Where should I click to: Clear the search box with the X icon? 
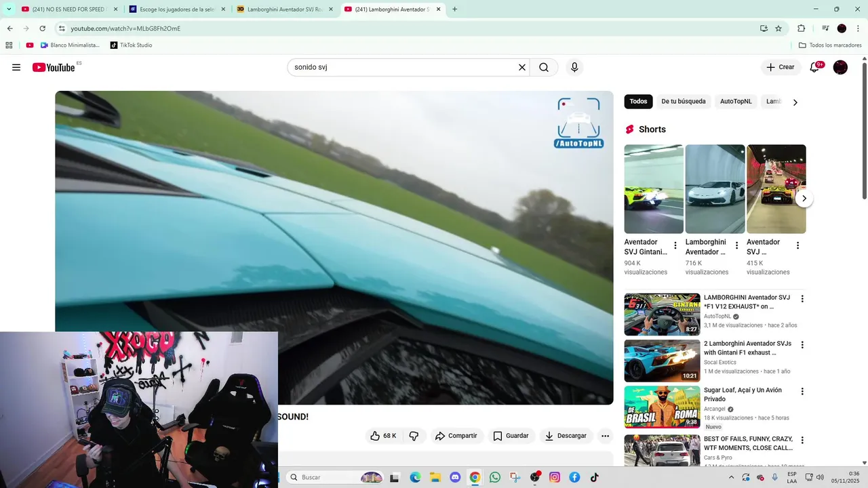tap(522, 67)
